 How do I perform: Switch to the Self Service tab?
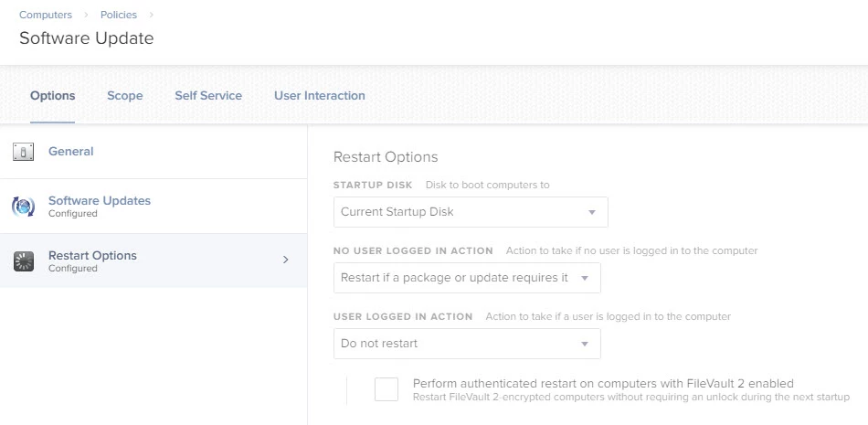click(x=208, y=95)
